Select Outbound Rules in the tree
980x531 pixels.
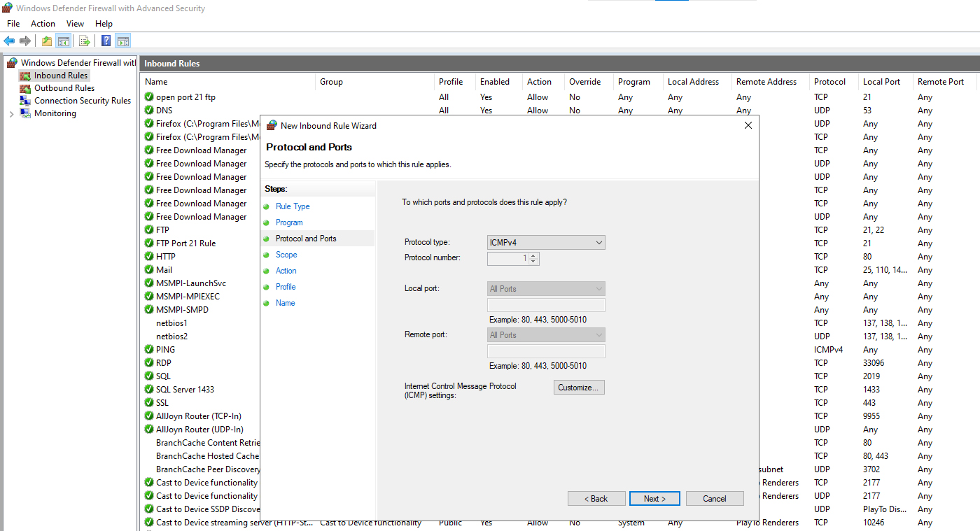(64, 88)
